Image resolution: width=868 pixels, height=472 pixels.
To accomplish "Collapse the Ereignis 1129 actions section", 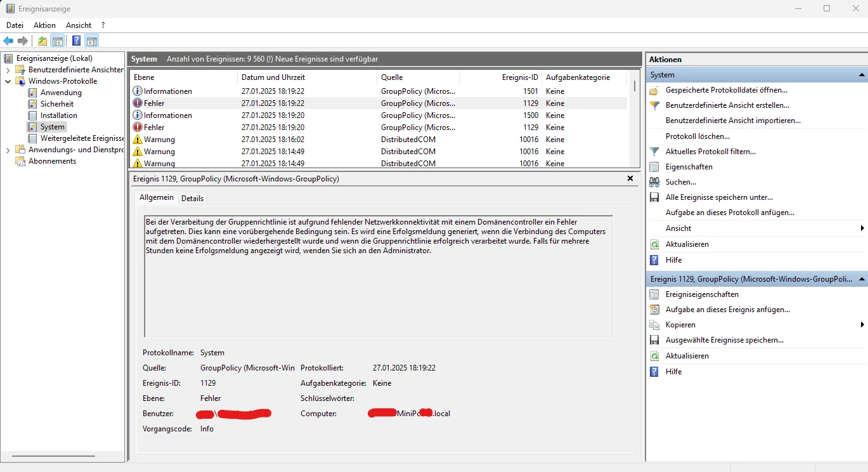I will pyautogui.click(x=862, y=279).
